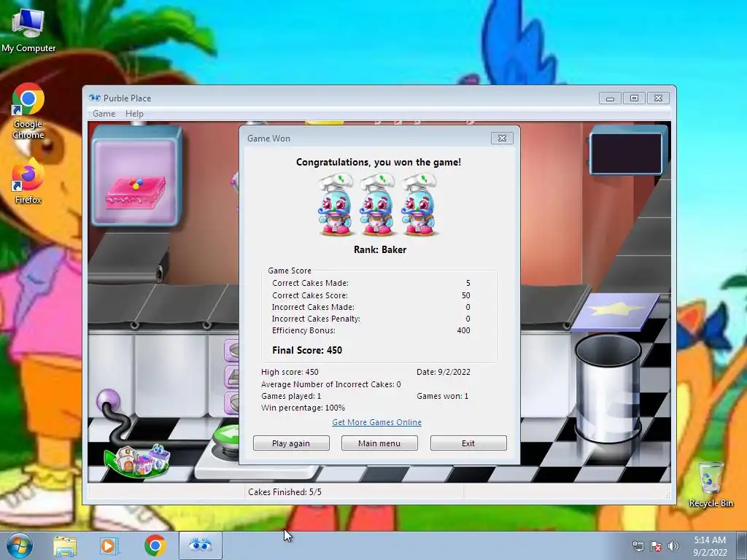
Task: Open Firefox desktop shortcut
Action: coord(28,181)
